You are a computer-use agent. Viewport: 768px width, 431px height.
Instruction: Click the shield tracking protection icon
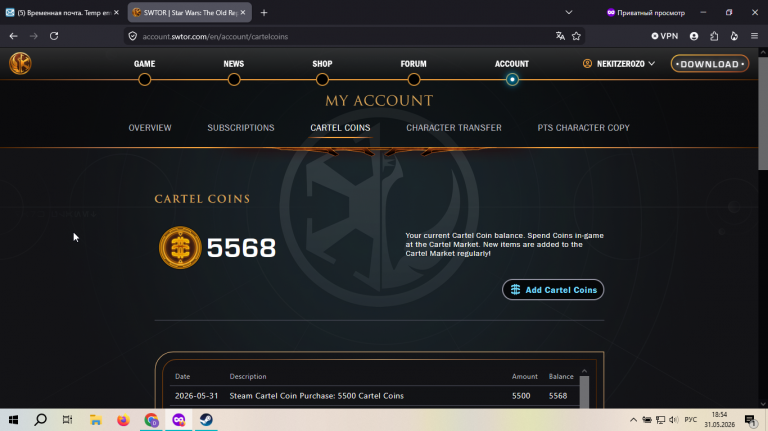(x=133, y=36)
